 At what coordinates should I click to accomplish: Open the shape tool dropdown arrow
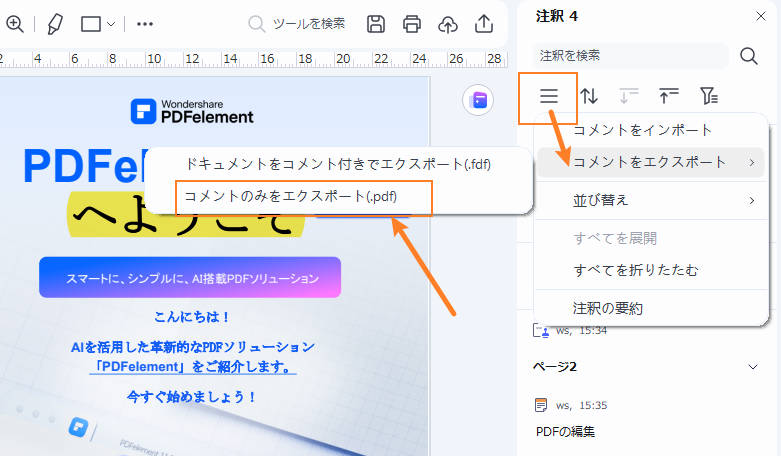point(111,24)
